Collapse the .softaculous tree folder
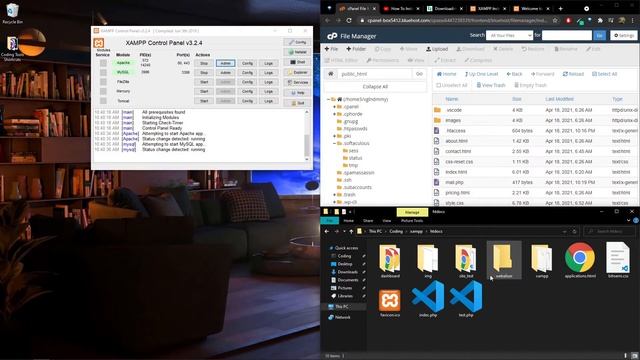640x360 pixels. pyautogui.click(x=334, y=143)
